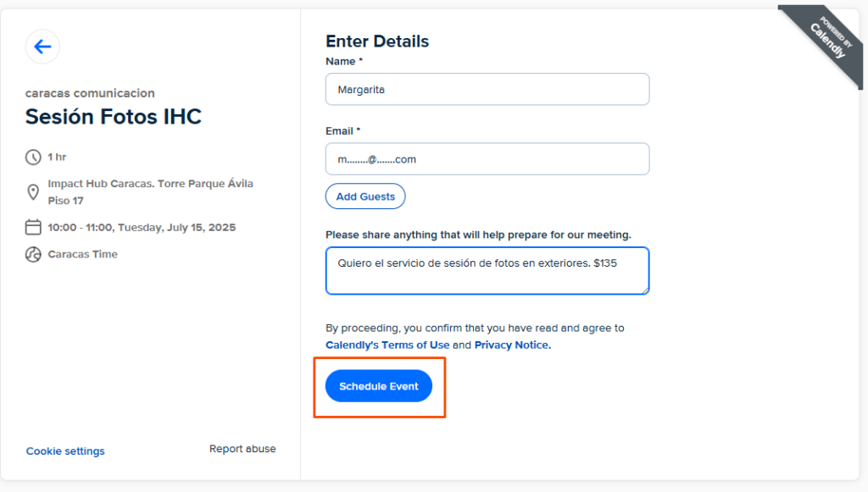Click the Caracas Time label
Image resolution: width=868 pixels, height=492 pixels.
point(82,254)
